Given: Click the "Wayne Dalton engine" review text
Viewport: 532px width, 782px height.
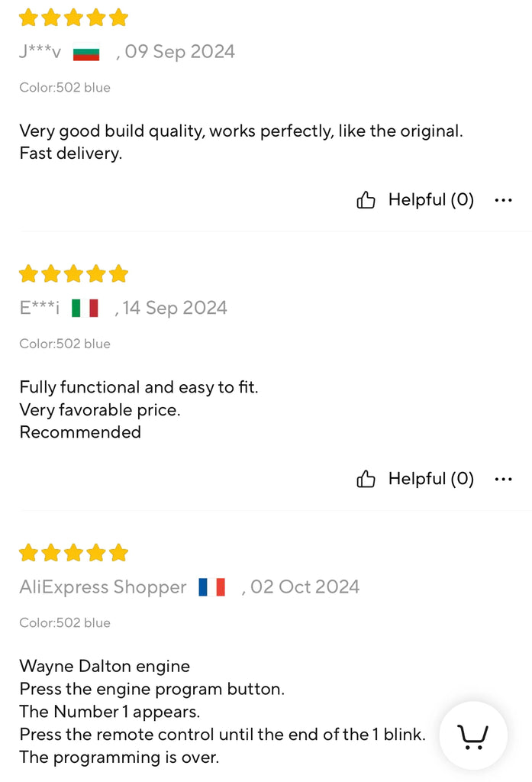Looking at the screenshot, I should point(105,666).
